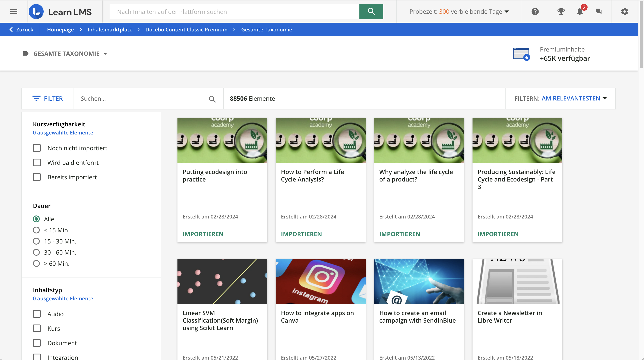This screenshot has width=644, height=360.
Task: Check Bereits importiert
Action: (37, 177)
